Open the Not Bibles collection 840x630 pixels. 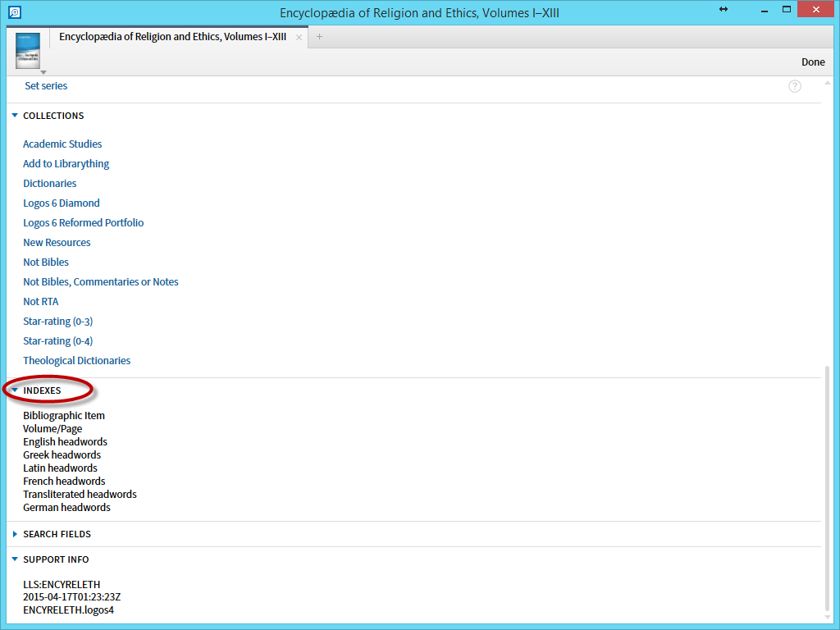tap(46, 262)
